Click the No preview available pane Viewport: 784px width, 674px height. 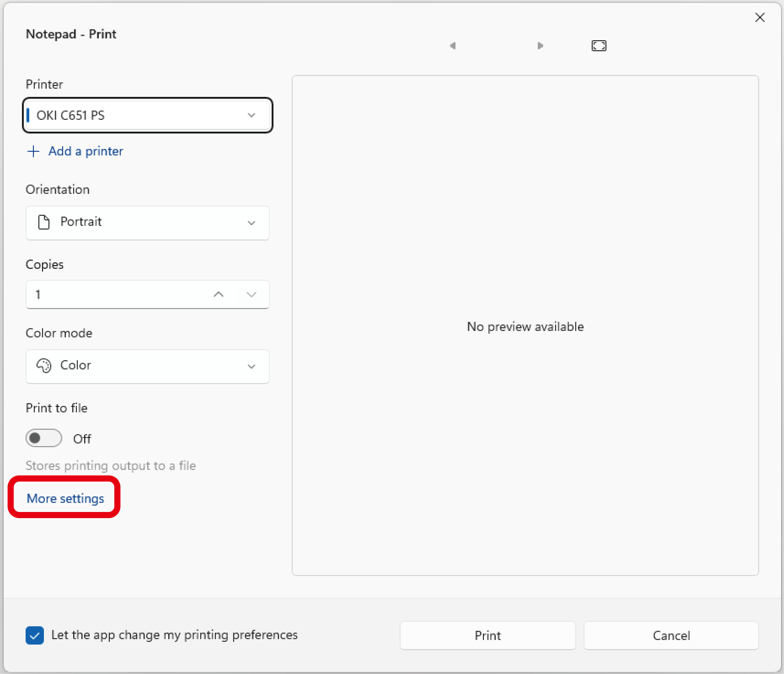pos(525,326)
